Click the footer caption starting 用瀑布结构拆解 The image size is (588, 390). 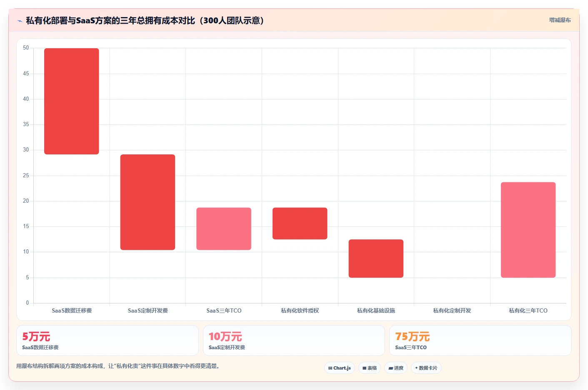point(118,366)
